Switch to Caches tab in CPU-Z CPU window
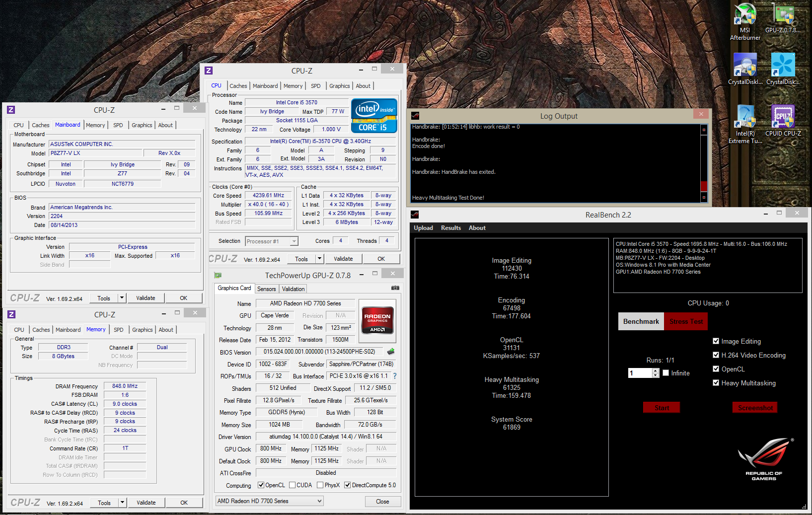The image size is (812, 515). pos(238,86)
